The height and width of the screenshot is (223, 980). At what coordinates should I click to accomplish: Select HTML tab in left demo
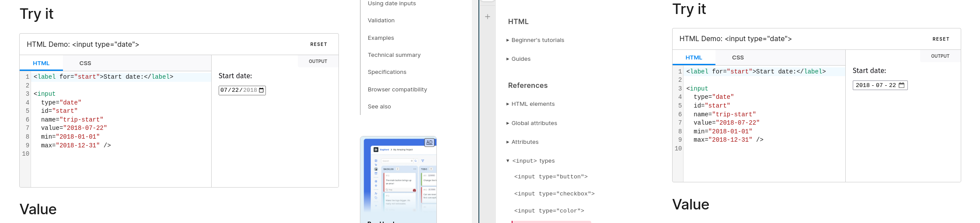tap(41, 63)
